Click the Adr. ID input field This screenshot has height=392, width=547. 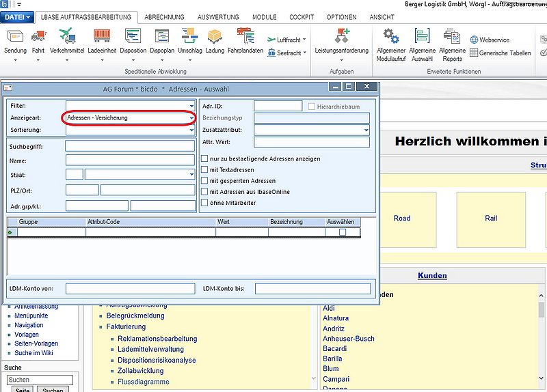click(278, 106)
